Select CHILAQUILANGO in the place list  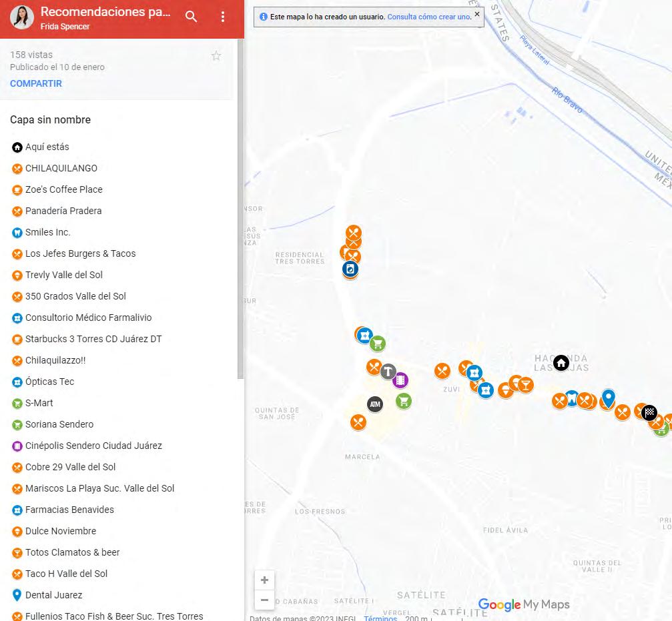(x=61, y=168)
